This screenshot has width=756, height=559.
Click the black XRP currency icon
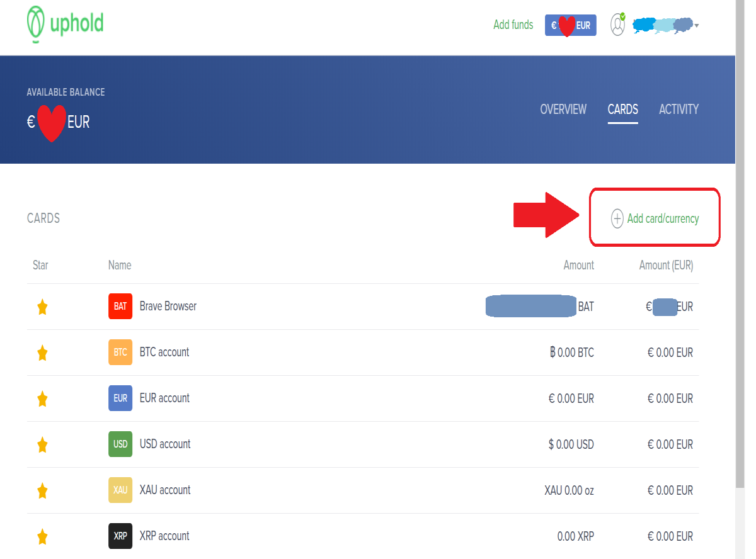click(x=120, y=536)
